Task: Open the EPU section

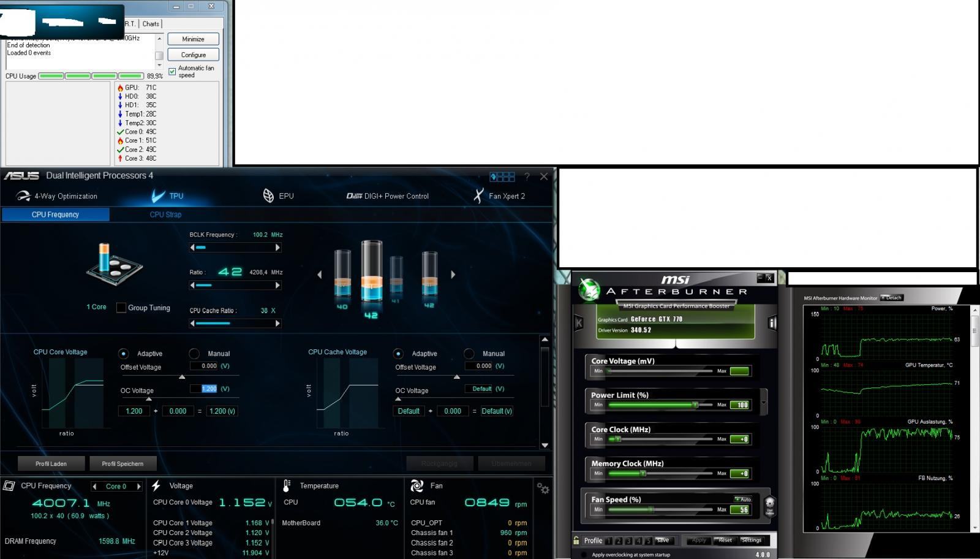Action: pos(278,196)
